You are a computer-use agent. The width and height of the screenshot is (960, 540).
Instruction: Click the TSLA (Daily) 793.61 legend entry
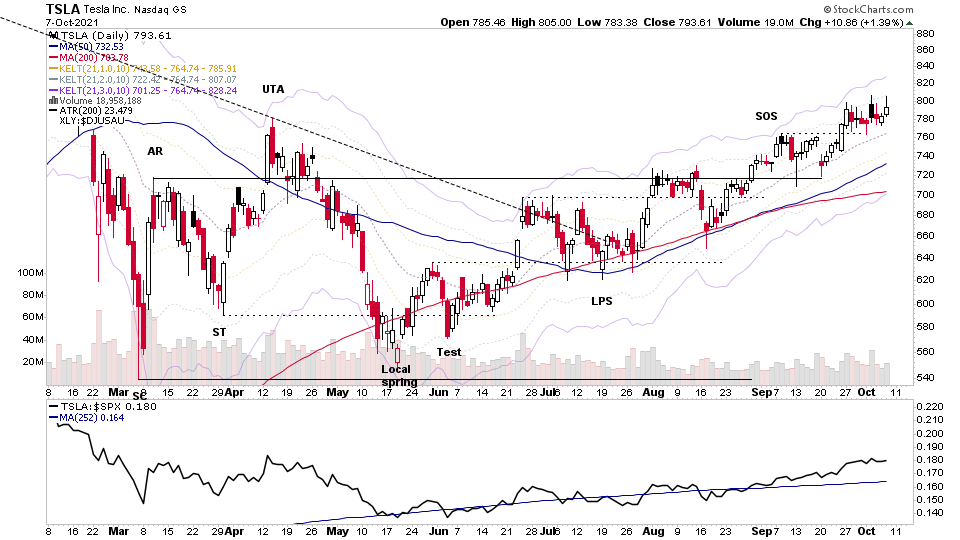coord(110,36)
